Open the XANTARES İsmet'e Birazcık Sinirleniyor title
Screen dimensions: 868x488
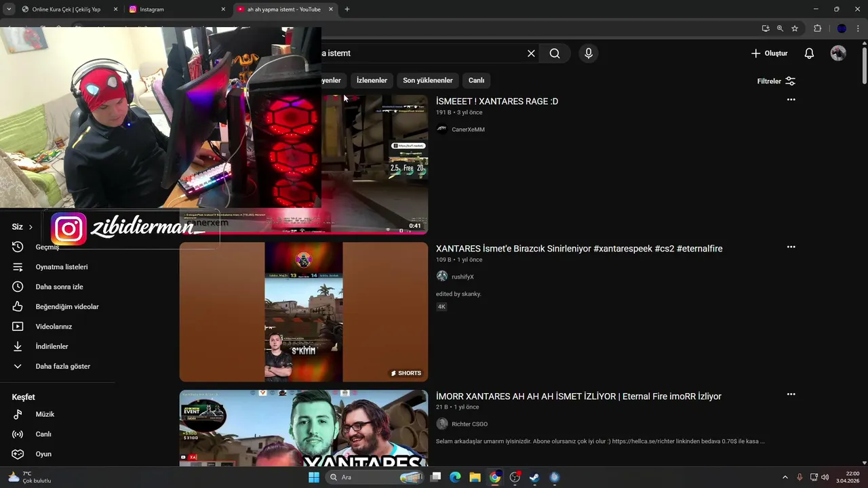[x=579, y=249]
